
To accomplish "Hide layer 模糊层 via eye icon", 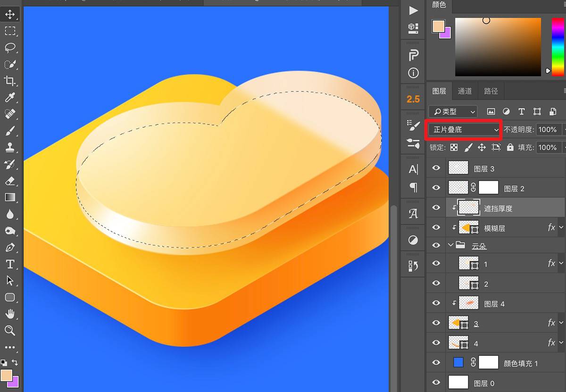I will tap(436, 227).
